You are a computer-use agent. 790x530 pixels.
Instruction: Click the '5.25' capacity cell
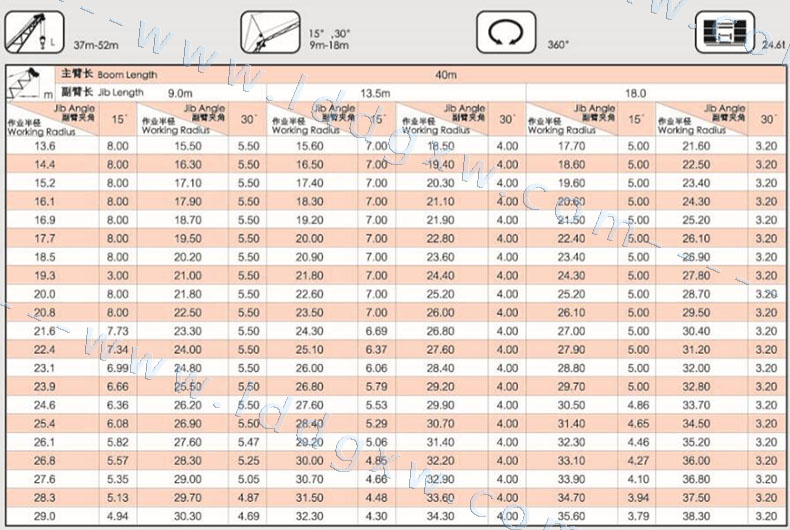[249, 461]
